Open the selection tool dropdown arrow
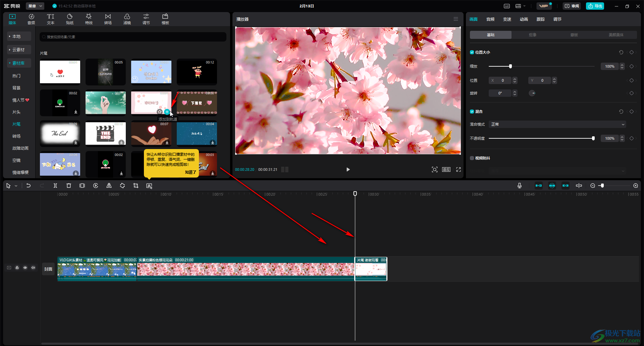 pos(16,186)
